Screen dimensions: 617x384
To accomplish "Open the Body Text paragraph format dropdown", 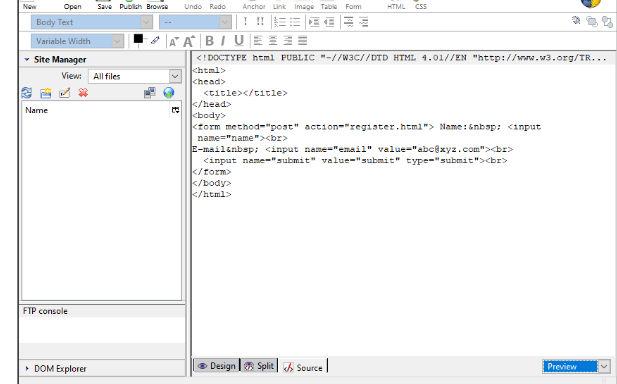I will click(92, 22).
